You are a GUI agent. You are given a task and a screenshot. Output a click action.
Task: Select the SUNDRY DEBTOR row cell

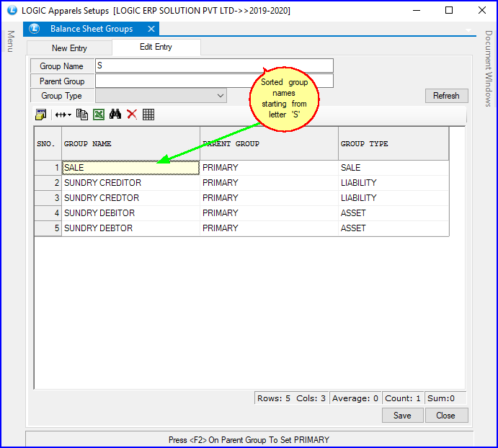pos(130,228)
